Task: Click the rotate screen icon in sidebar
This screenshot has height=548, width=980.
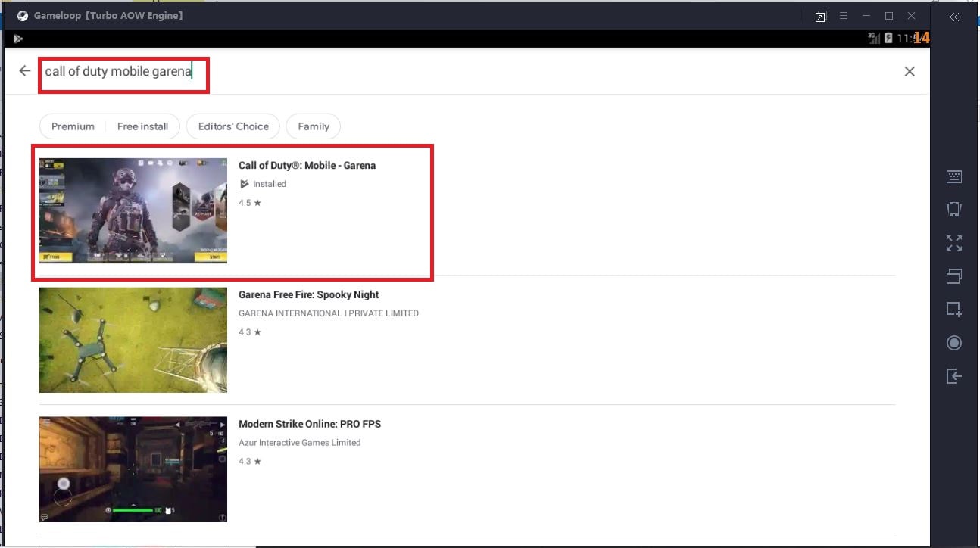Action: pyautogui.click(x=954, y=209)
